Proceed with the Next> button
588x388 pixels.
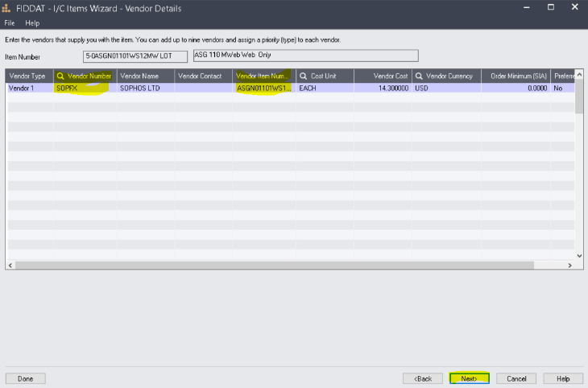click(x=469, y=378)
